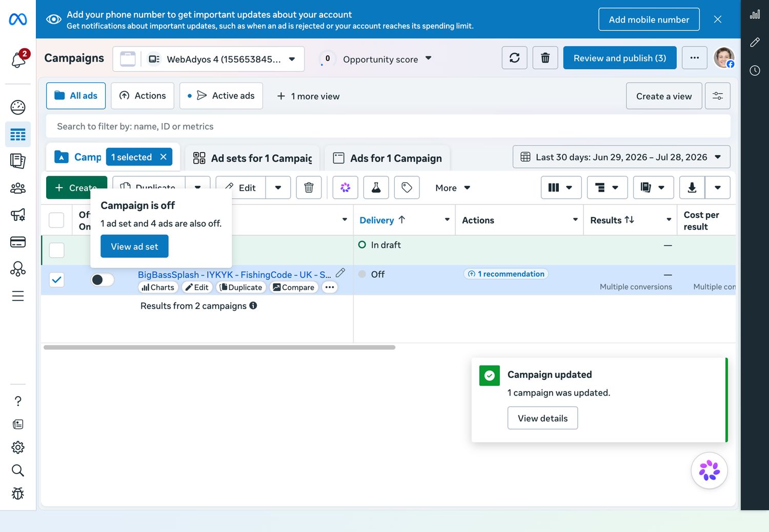Viewport: 769px width, 532px height.
Task: Open the bug report icon in sidebar
Action: [x=18, y=494]
